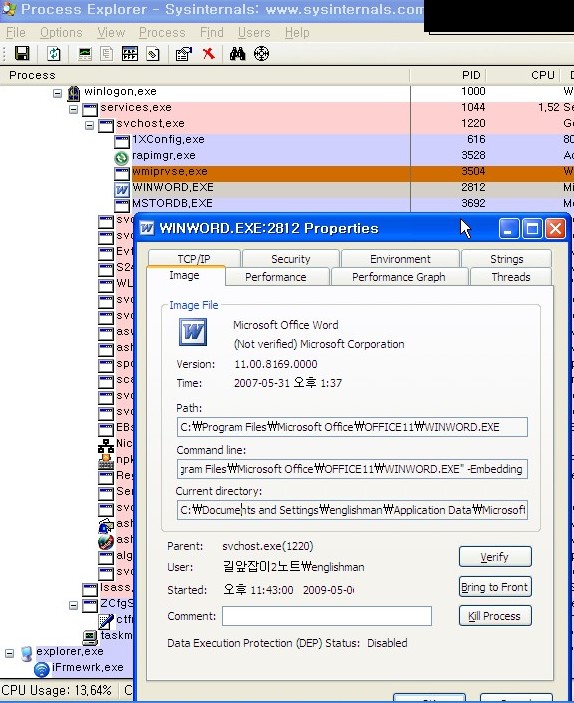
Task: Click the WINWORD.EXE Word icon in tree
Action: point(122,189)
